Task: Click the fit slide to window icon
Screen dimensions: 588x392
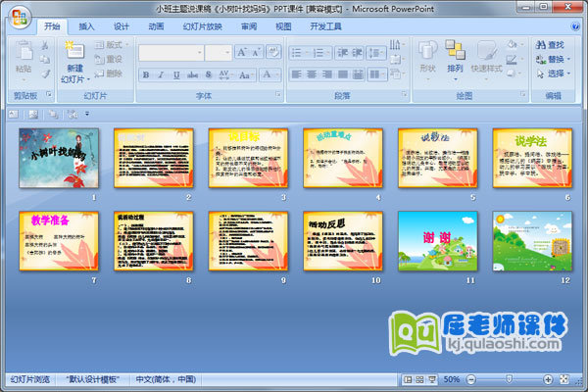Action: click(564, 379)
